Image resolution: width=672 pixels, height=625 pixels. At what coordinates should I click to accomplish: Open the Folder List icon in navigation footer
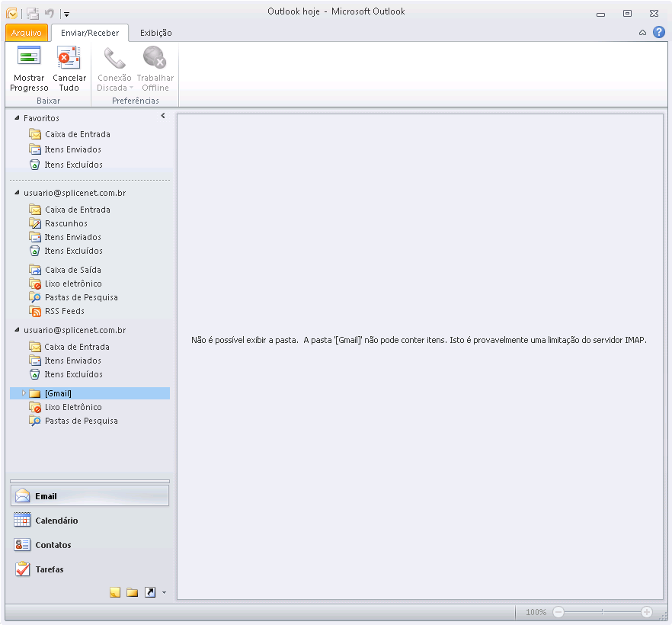tap(132, 592)
